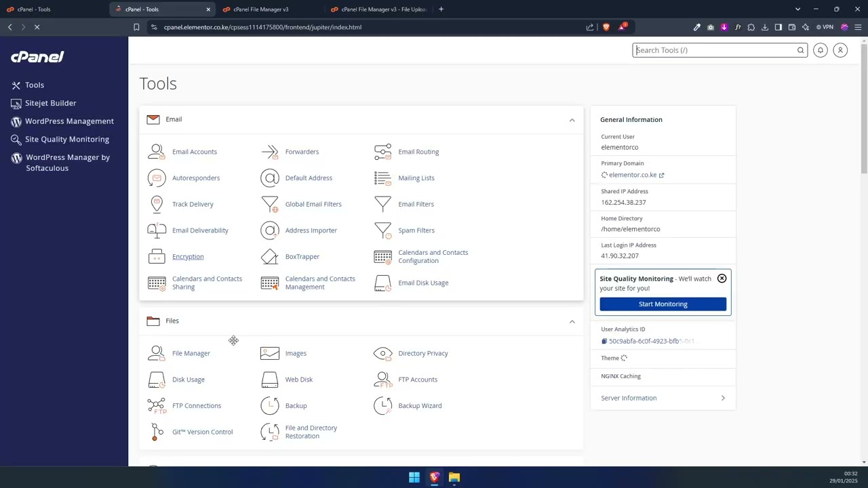
Task: Open the BoxTrapper icon
Action: 270,257
